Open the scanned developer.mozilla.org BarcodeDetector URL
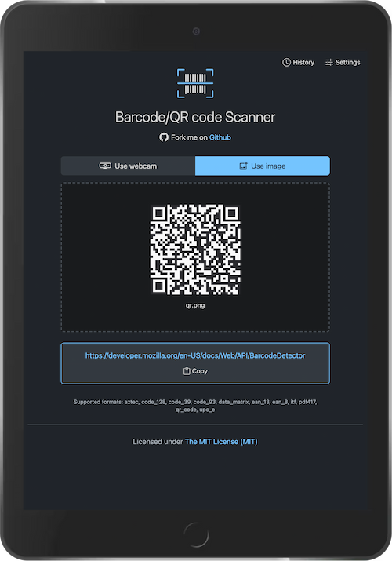Screen dimensions: 392x561 tap(195, 355)
